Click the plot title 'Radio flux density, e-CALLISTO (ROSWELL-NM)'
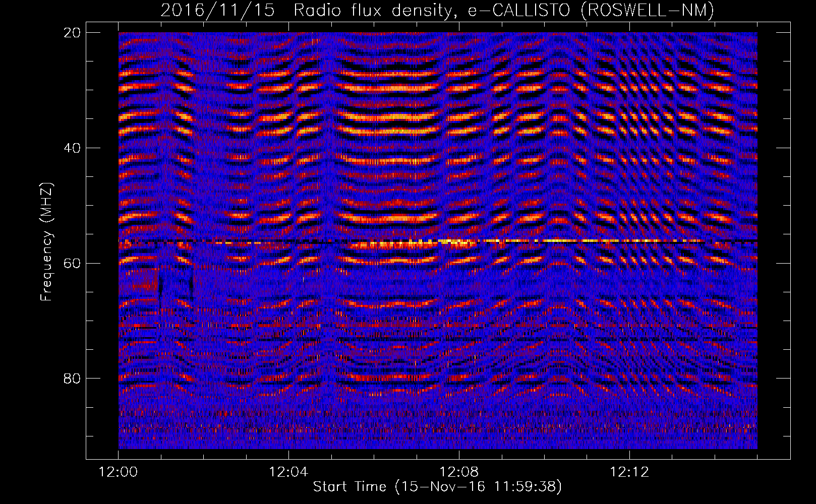This screenshot has height=504, width=816. [x=503, y=10]
